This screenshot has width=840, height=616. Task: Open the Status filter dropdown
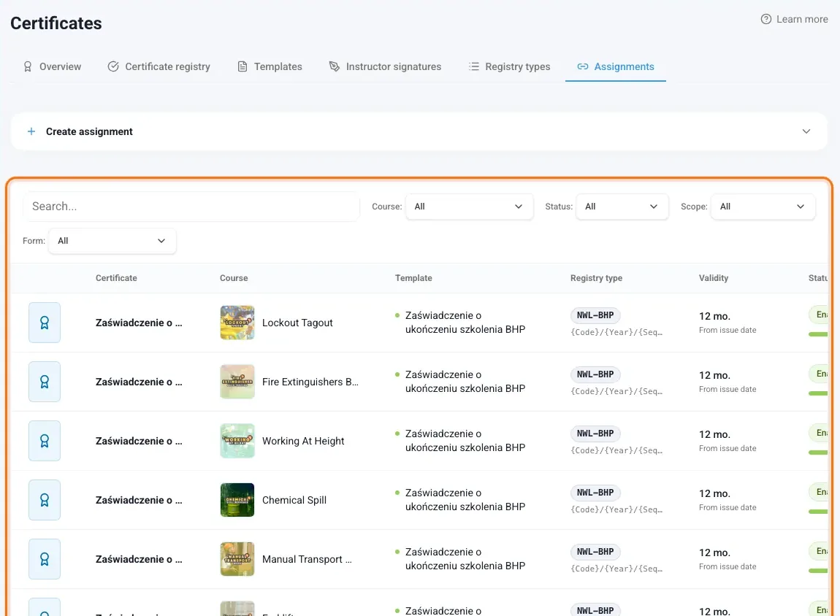622,207
